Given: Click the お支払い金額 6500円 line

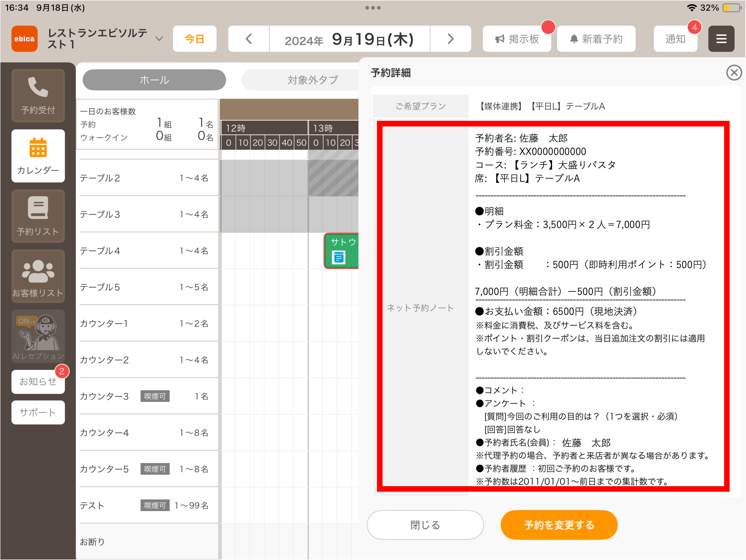Looking at the screenshot, I should [x=556, y=311].
